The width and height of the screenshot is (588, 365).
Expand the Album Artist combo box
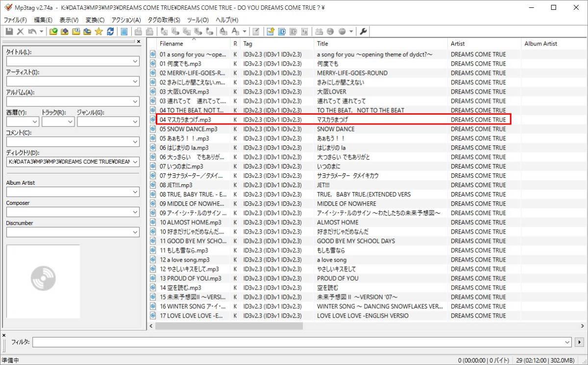[135, 192]
